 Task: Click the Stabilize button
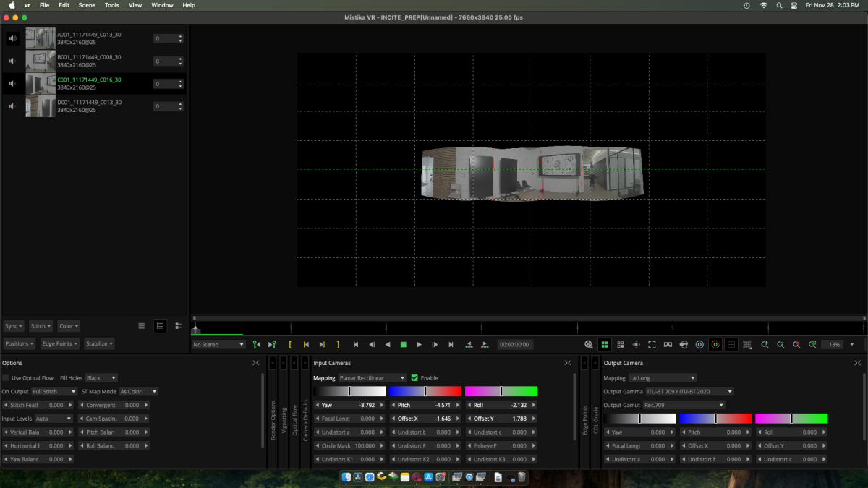[x=99, y=343]
